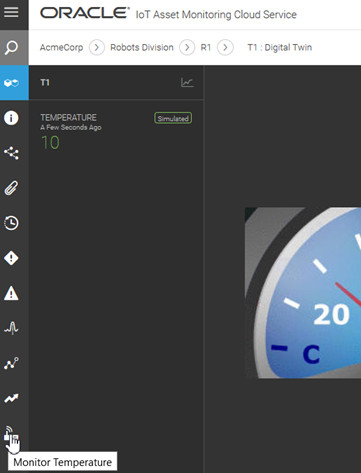361x473 pixels.
Task: Click the temperature gauge image
Action: click(303, 293)
